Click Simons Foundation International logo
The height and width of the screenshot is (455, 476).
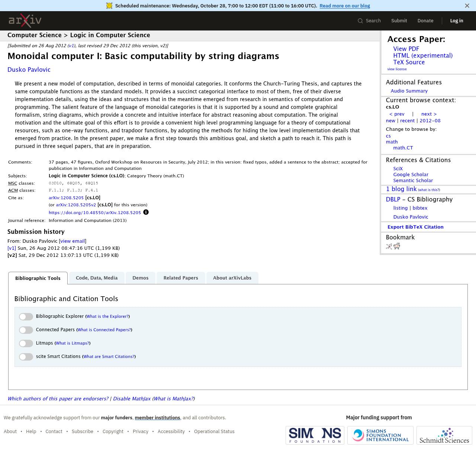[380, 435]
